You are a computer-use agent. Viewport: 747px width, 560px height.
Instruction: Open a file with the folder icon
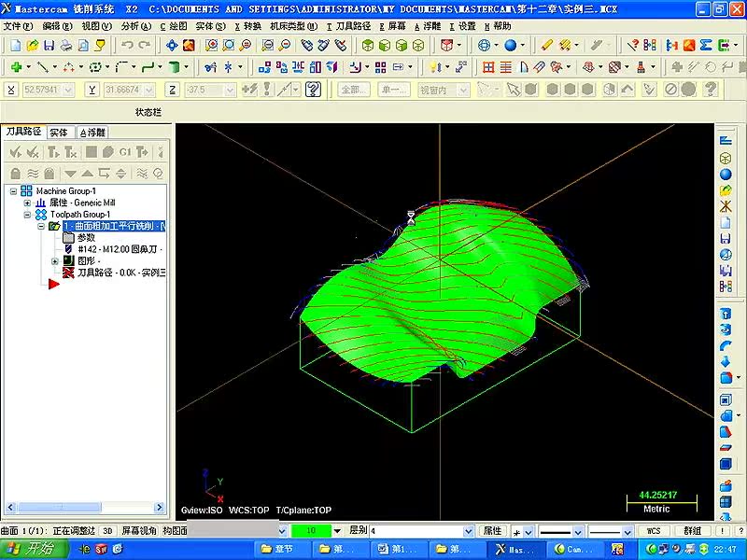point(32,46)
